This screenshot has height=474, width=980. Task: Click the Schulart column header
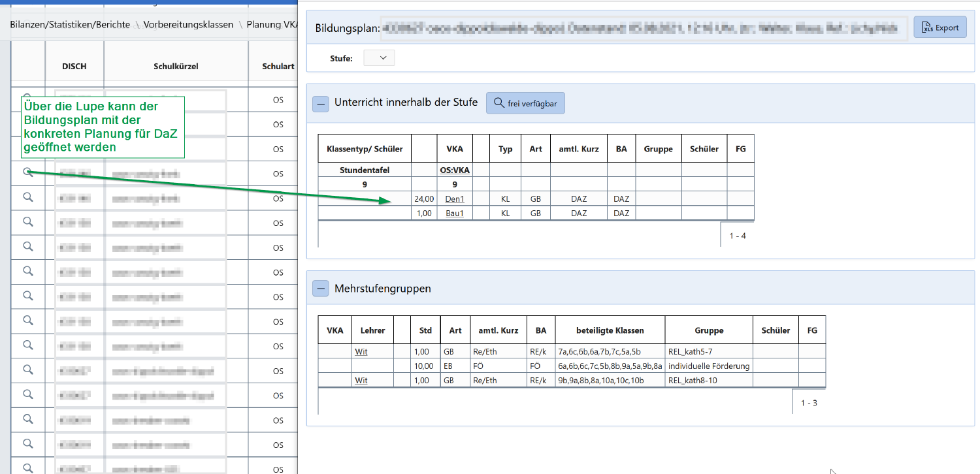pyautogui.click(x=278, y=67)
